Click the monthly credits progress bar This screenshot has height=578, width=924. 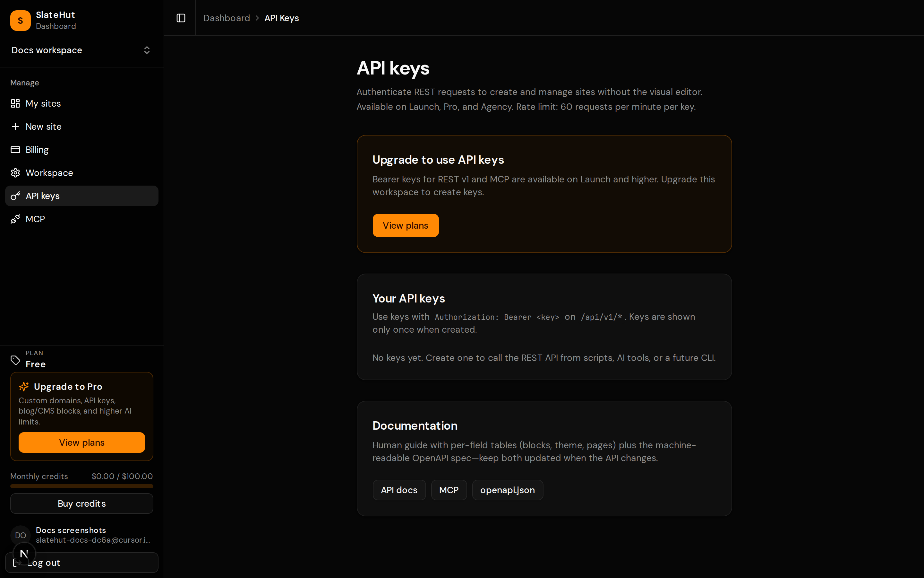click(82, 486)
